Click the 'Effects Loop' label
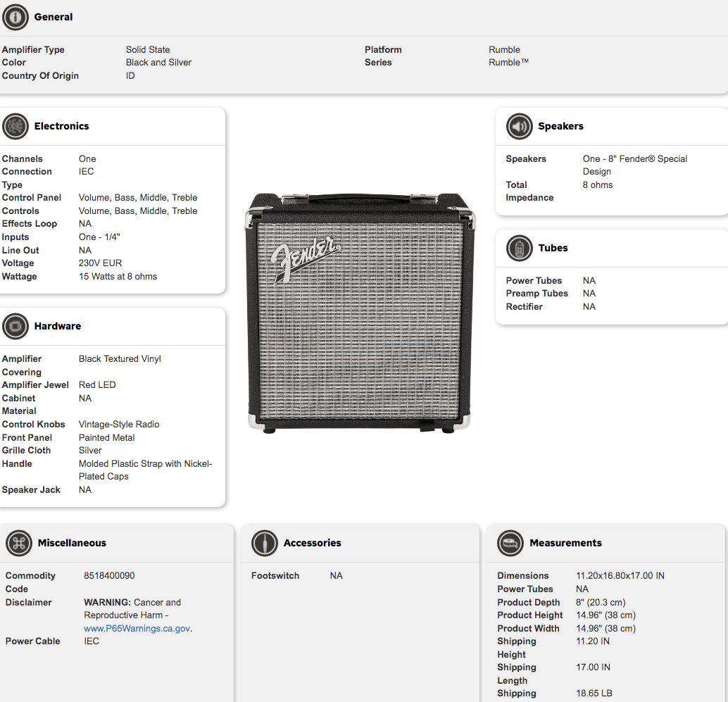728x702 pixels. coord(30,224)
